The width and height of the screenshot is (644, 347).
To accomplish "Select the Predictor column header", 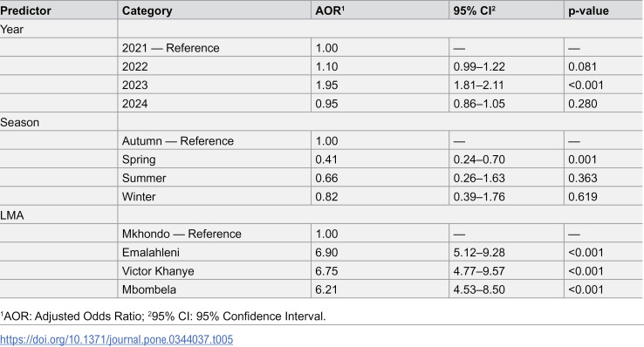I will (25, 10).
